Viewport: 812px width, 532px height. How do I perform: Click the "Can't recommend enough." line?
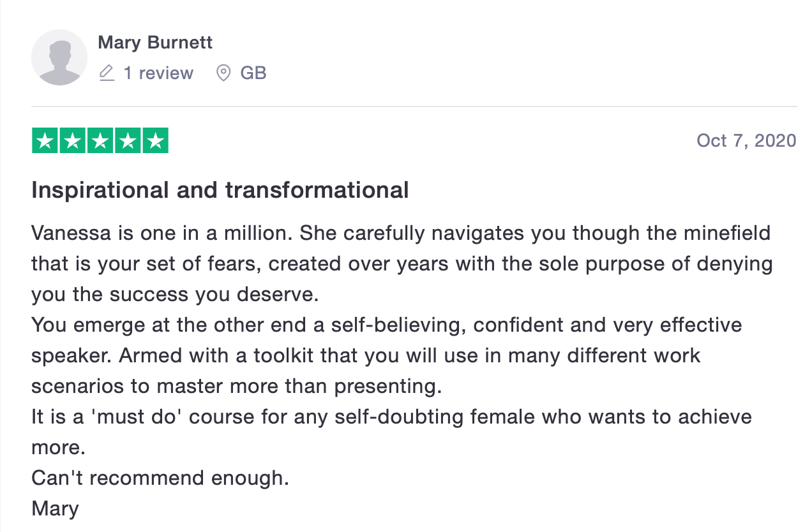tap(160, 478)
